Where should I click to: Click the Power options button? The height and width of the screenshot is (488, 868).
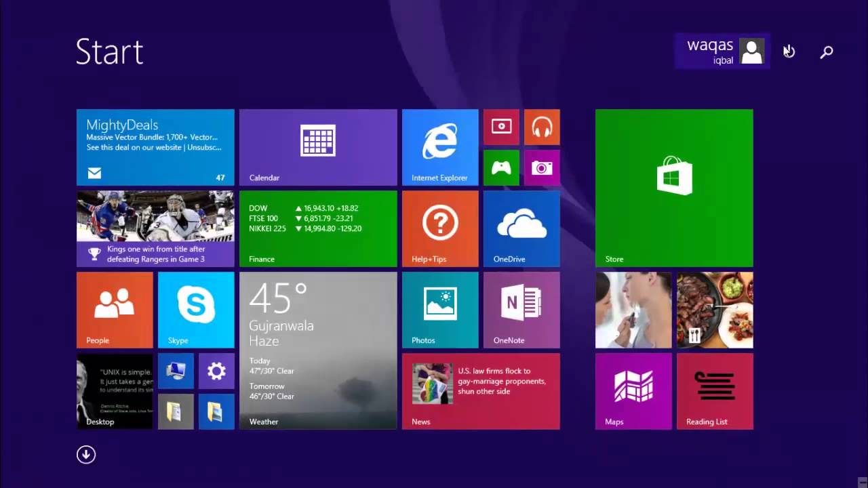789,52
